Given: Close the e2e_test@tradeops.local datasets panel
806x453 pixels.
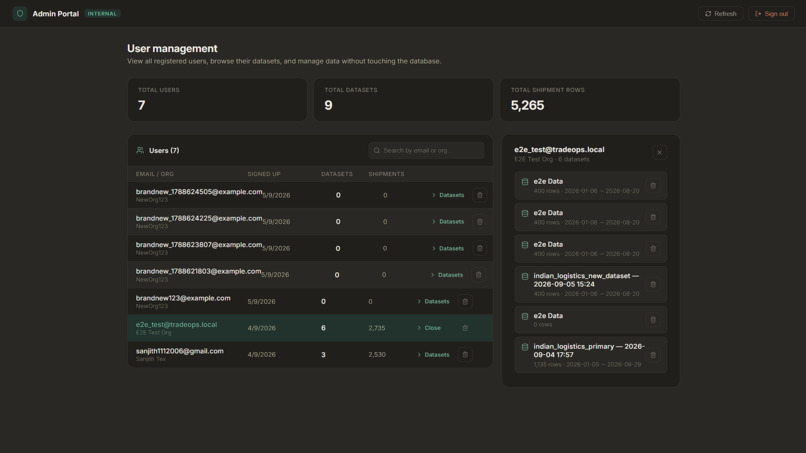Looking at the screenshot, I should click(660, 152).
